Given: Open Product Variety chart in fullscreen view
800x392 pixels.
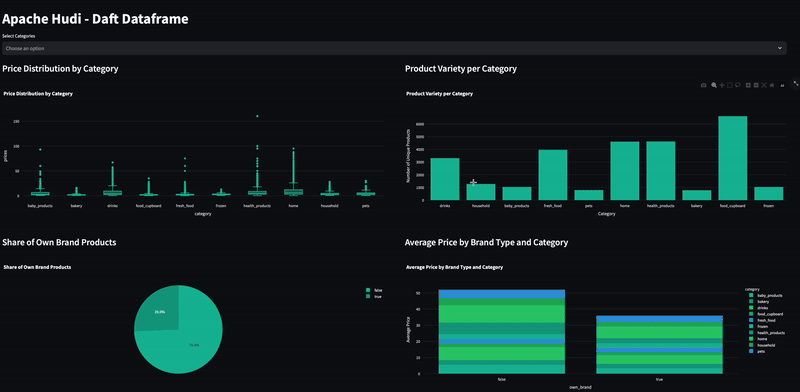Looking at the screenshot, I should 796,84.
